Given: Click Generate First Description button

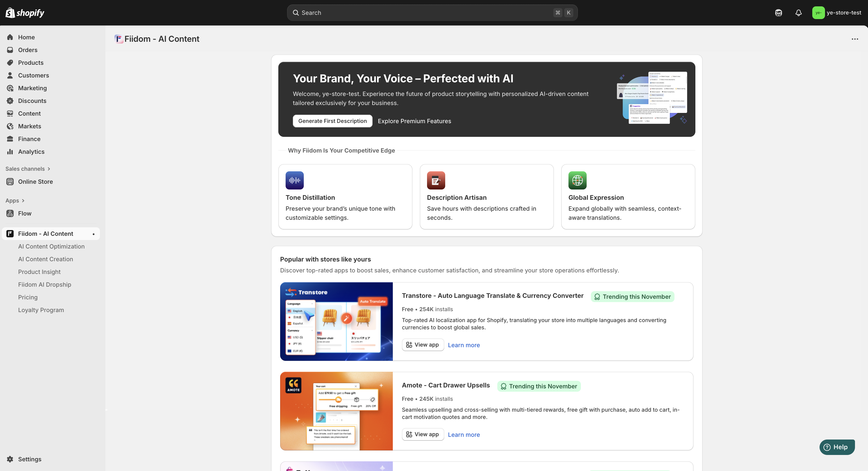Looking at the screenshot, I should tap(332, 121).
